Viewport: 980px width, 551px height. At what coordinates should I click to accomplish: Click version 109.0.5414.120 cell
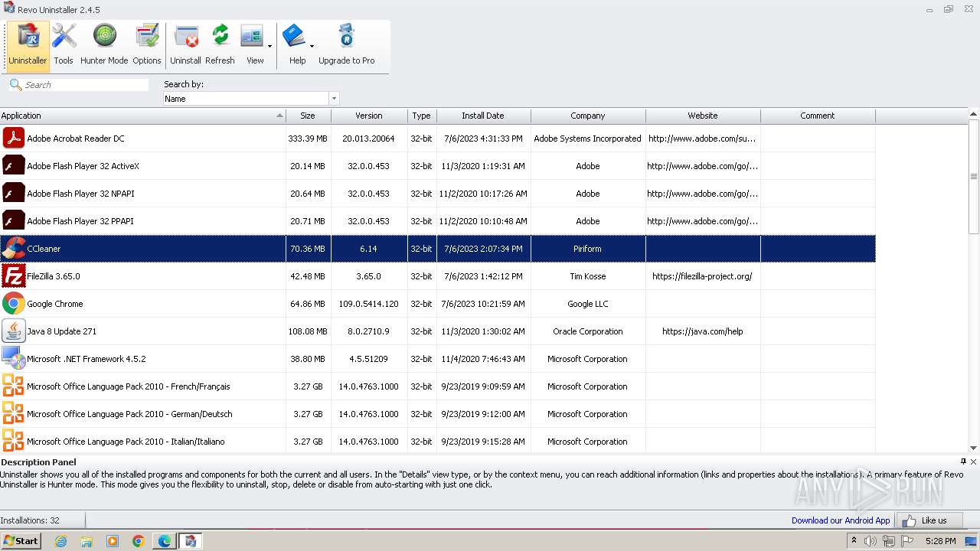click(x=369, y=304)
